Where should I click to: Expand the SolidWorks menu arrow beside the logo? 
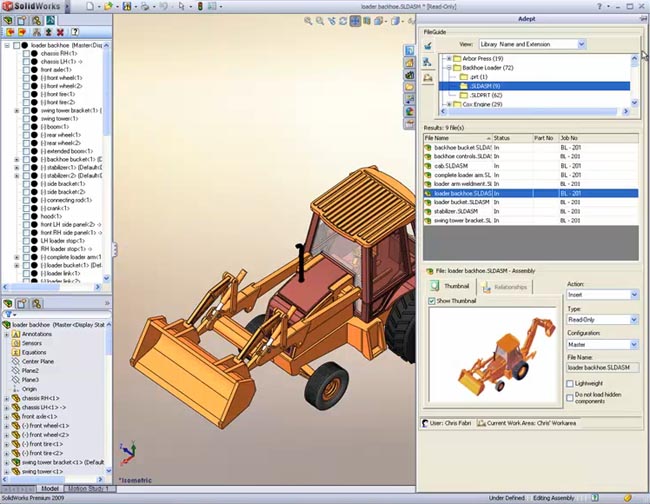[x=67, y=7]
